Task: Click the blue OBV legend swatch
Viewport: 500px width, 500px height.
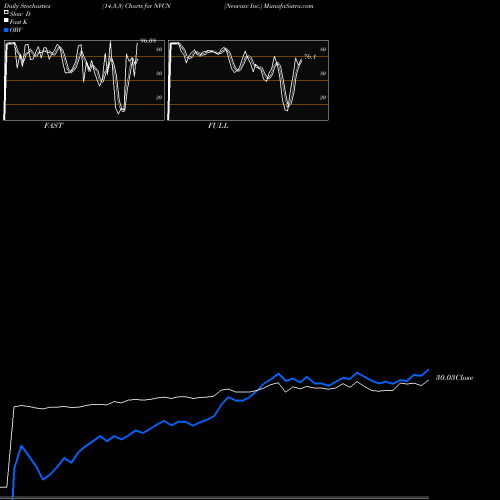Action: [6, 30]
